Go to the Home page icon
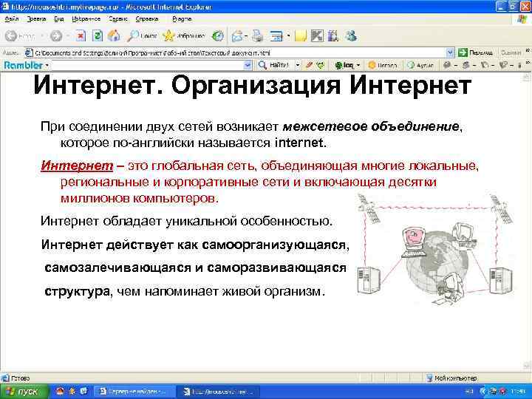The image size is (532, 399). tap(114, 35)
